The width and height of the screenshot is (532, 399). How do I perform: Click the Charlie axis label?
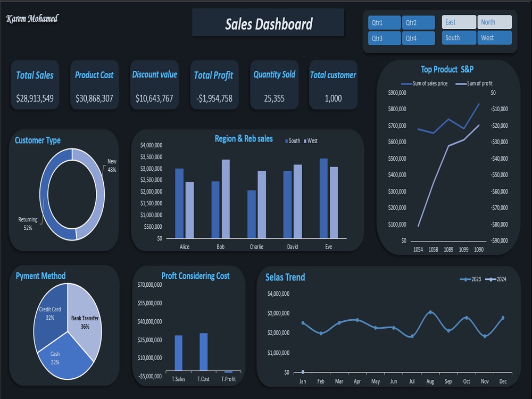point(256,247)
